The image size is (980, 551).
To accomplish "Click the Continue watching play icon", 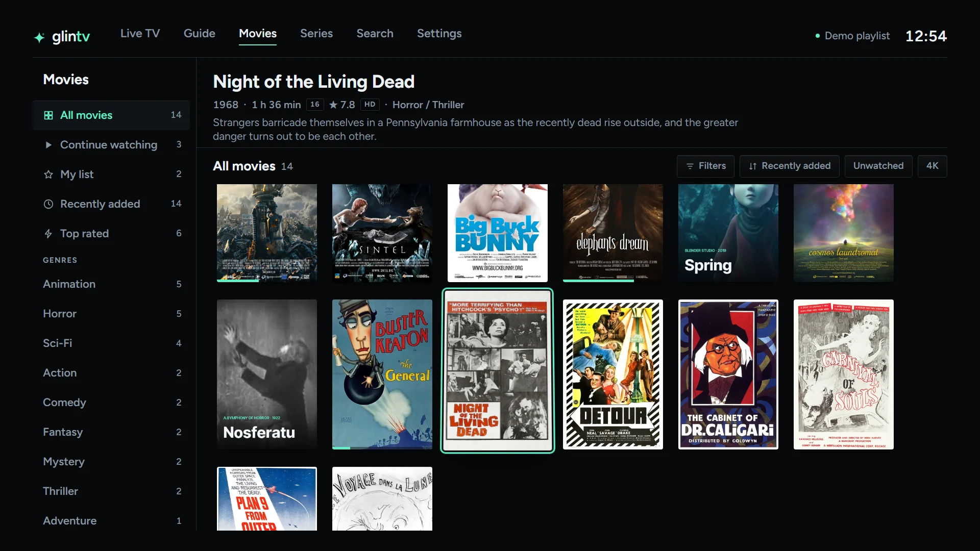I will tap(48, 145).
